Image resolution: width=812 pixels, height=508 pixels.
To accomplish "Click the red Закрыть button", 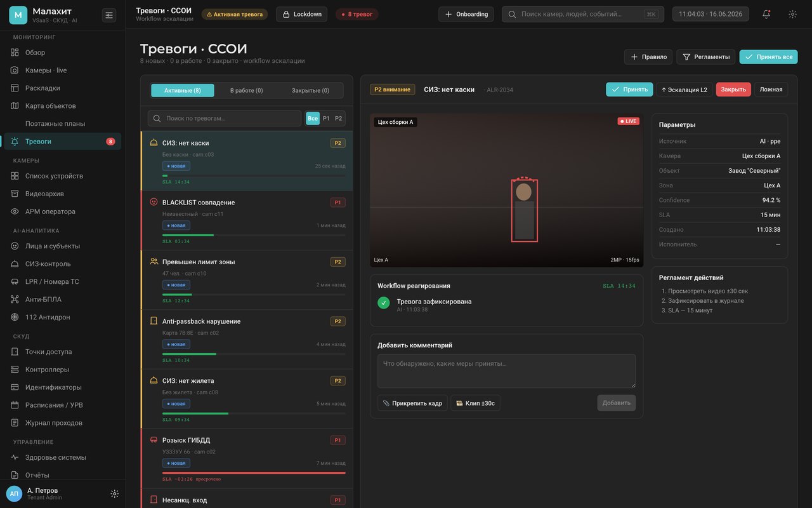I will click(733, 90).
